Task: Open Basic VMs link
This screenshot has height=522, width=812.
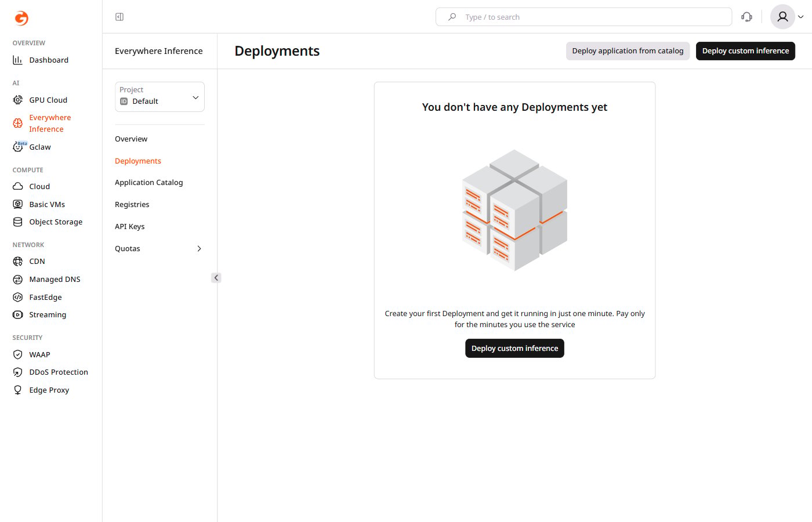Action: point(47,204)
